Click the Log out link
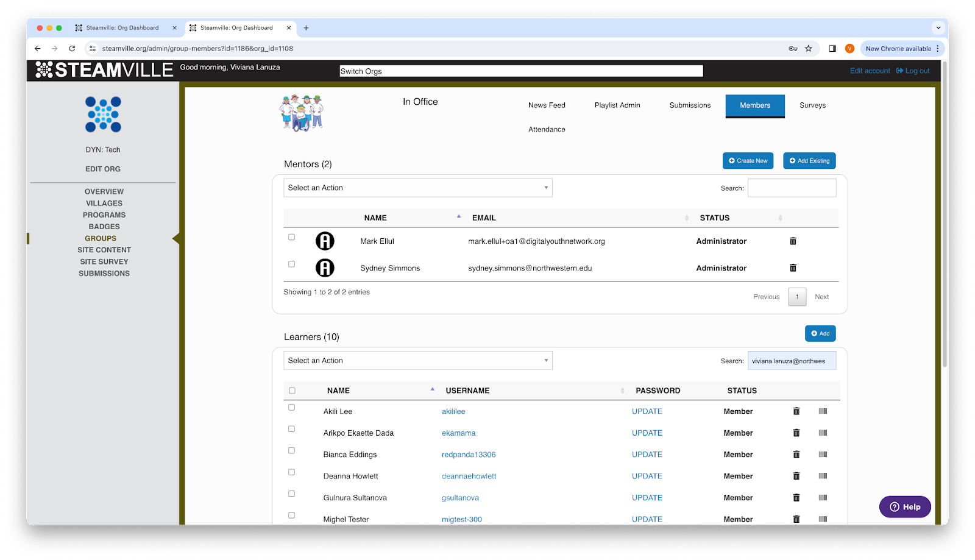The width and height of the screenshot is (975, 560). [913, 71]
